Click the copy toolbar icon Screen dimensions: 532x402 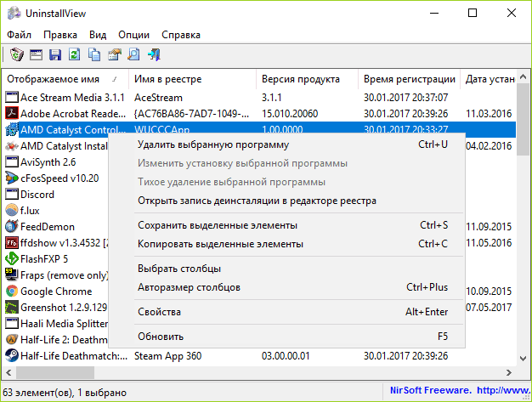tap(93, 55)
